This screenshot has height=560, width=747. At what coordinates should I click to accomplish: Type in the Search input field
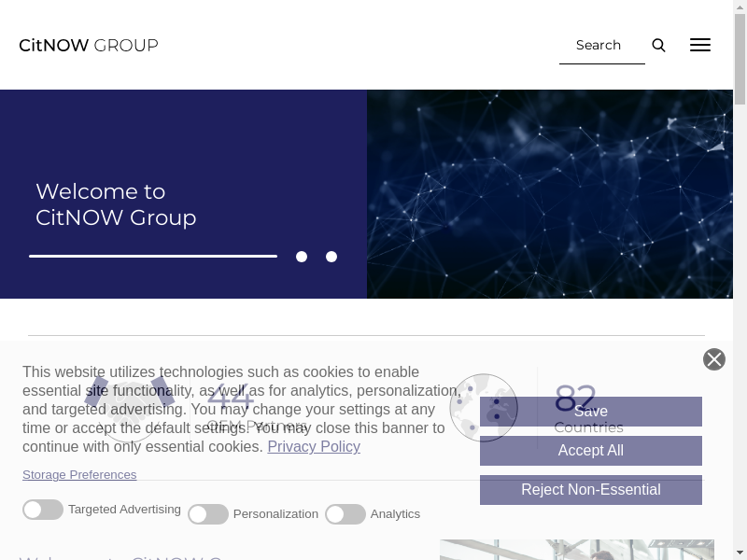tap(600, 45)
